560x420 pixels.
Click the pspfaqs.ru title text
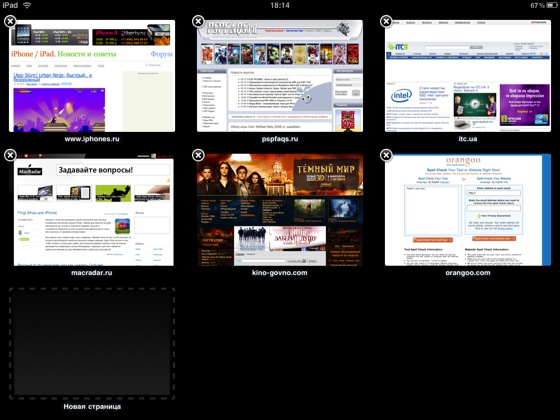(x=280, y=139)
